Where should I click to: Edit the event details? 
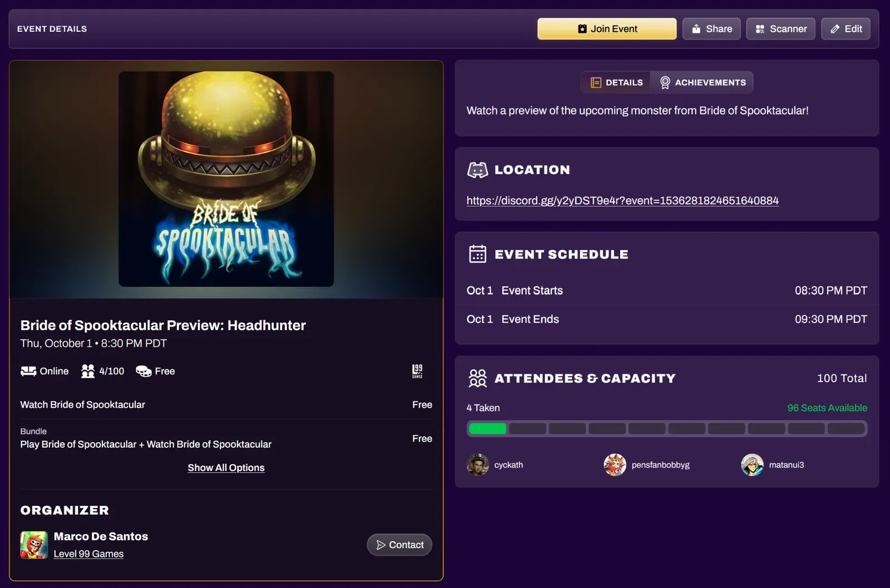tap(845, 29)
